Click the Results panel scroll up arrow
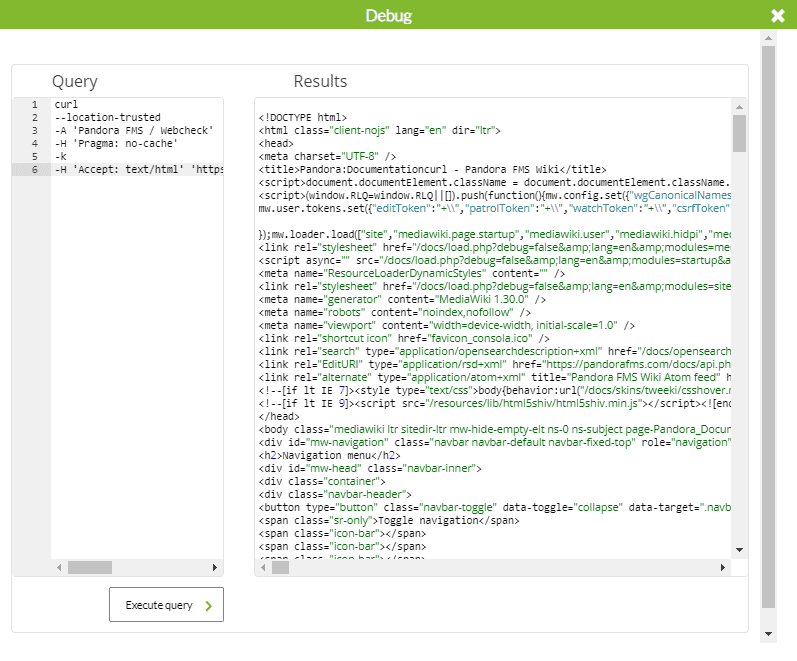The width and height of the screenshot is (797, 661). point(740,107)
